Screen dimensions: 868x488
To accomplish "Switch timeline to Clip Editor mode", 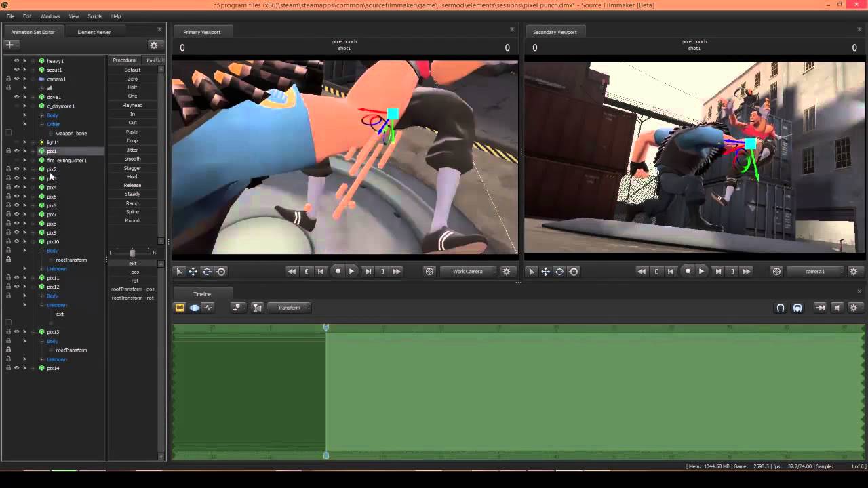I will tap(180, 308).
